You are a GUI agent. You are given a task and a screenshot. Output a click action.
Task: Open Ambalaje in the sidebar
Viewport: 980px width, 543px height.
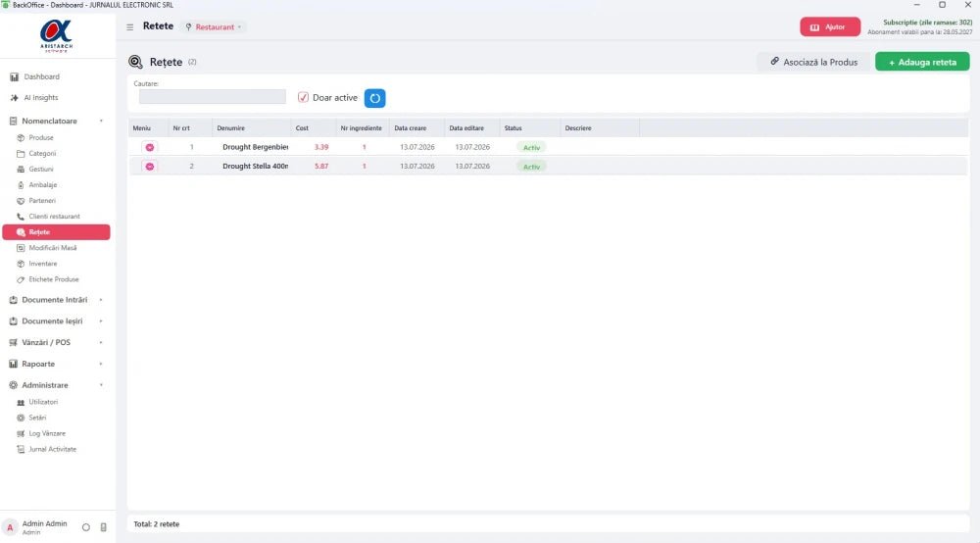click(x=42, y=185)
